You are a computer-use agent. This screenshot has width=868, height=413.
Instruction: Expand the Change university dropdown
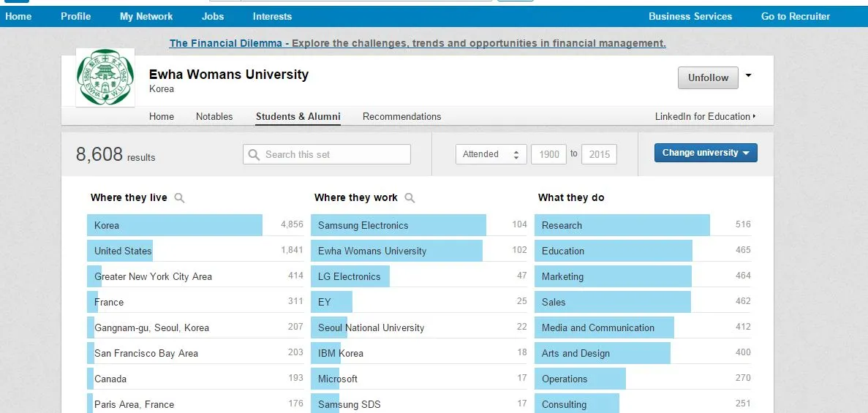click(x=706, y=153)
